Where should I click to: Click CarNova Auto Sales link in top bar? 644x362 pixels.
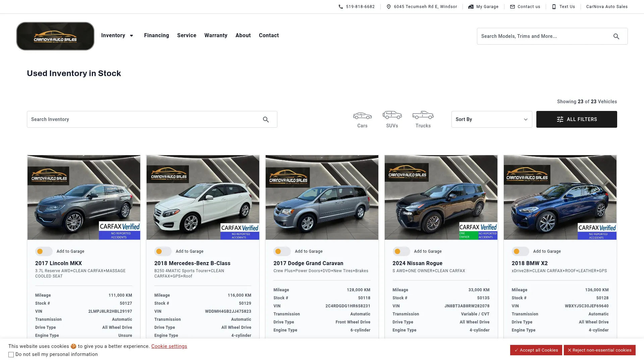pyautogui.click(x=607, y=7)
